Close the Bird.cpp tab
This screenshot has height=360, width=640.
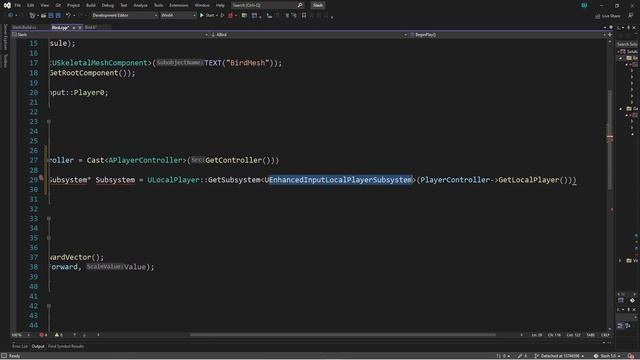tap(80, 27)
